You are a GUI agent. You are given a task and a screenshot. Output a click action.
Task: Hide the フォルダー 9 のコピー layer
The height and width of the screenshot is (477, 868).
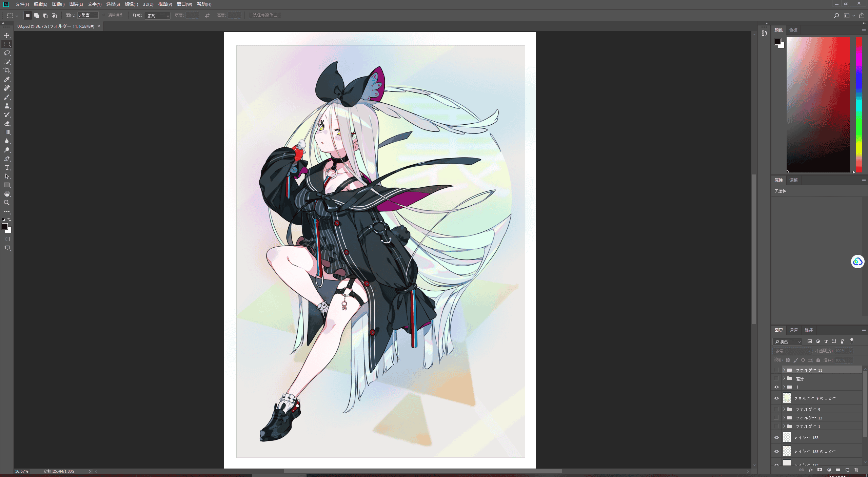click(776, 398)
